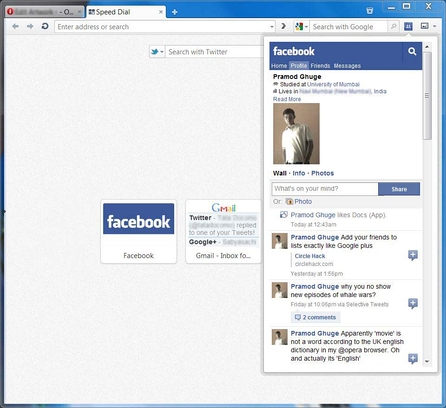
Task: Click the Search with Twitter field
Action: tap(215, 52)
